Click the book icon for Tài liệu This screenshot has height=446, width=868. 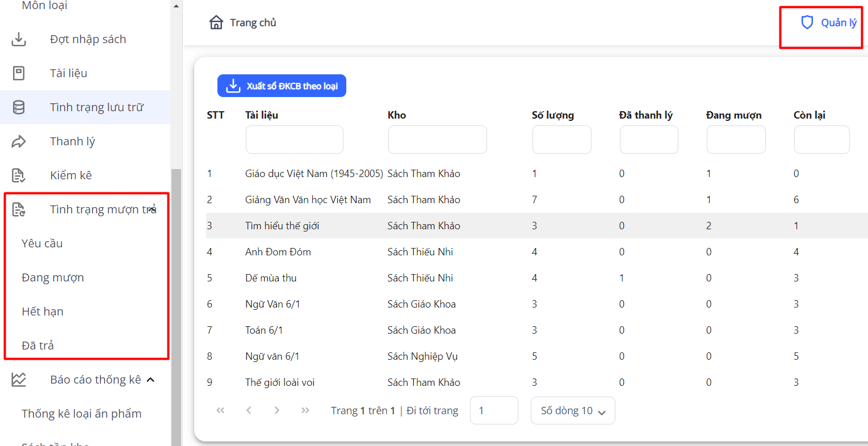pyautogui.click(x=19, y=73)
